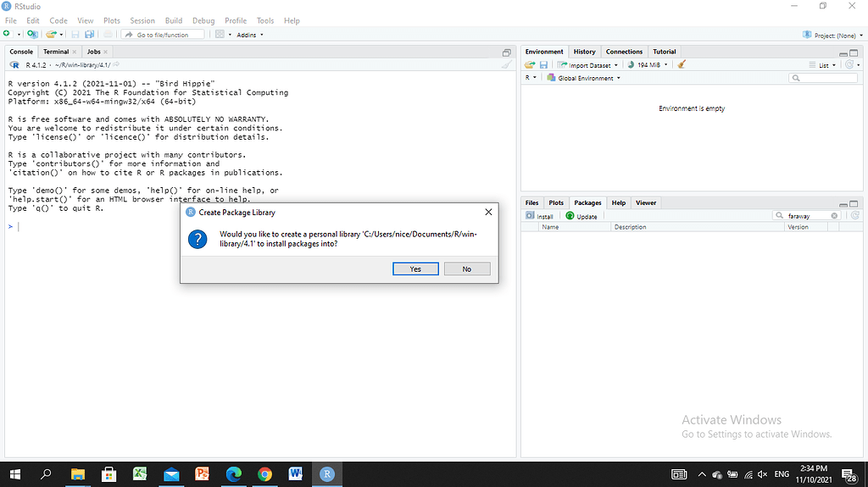Click the working directory arrow icon in Console
The image size is (868, 487).
(116, 64)
